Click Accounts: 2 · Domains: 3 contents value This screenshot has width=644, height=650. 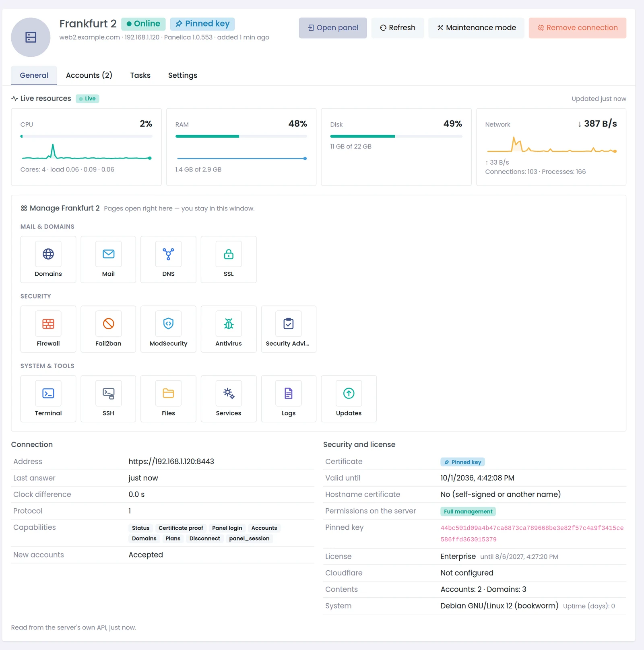point(483,589)
